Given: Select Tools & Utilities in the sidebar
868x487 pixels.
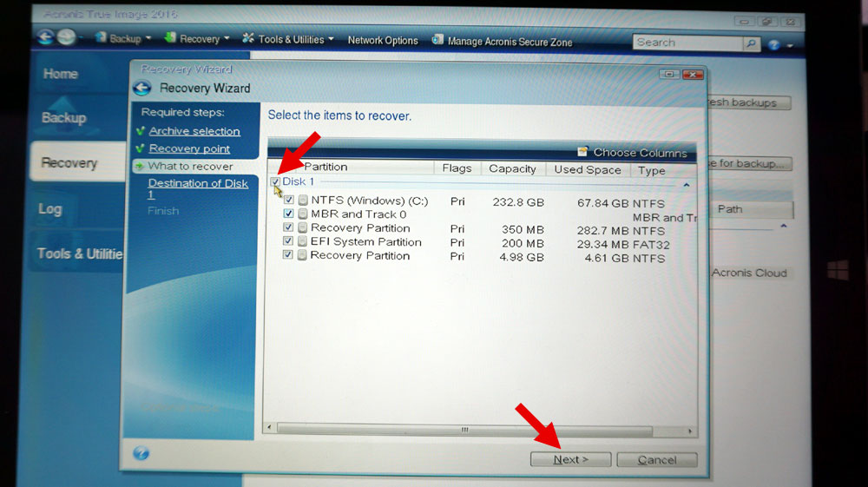Looking at the screenshot, I should click(x=80, y=253).
